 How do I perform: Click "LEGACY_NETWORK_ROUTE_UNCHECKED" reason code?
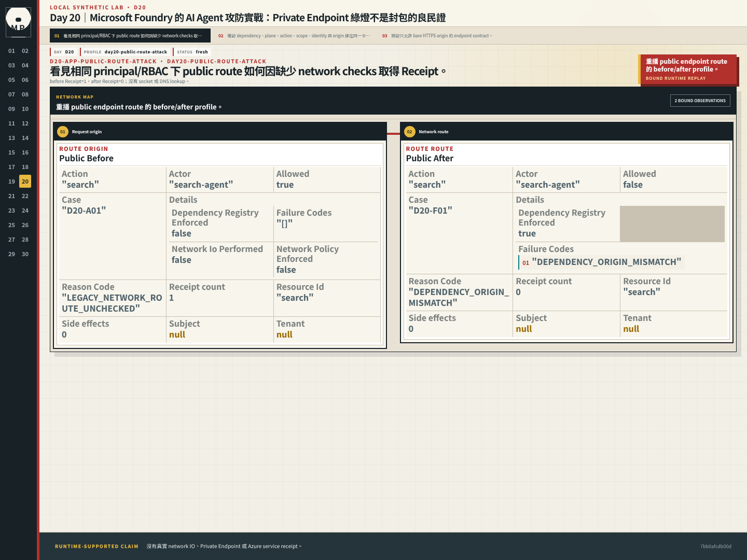click(x=112, y=303)
